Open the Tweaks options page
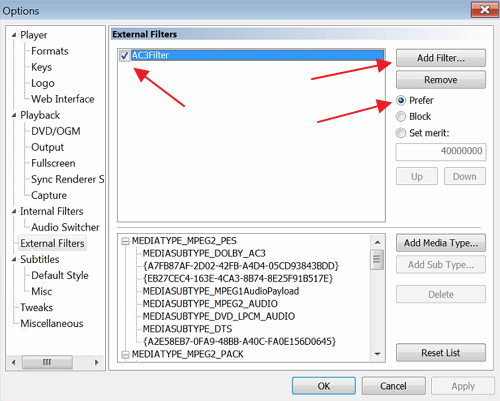The height and width of the screenshot is (401, 500). [36, 307]
